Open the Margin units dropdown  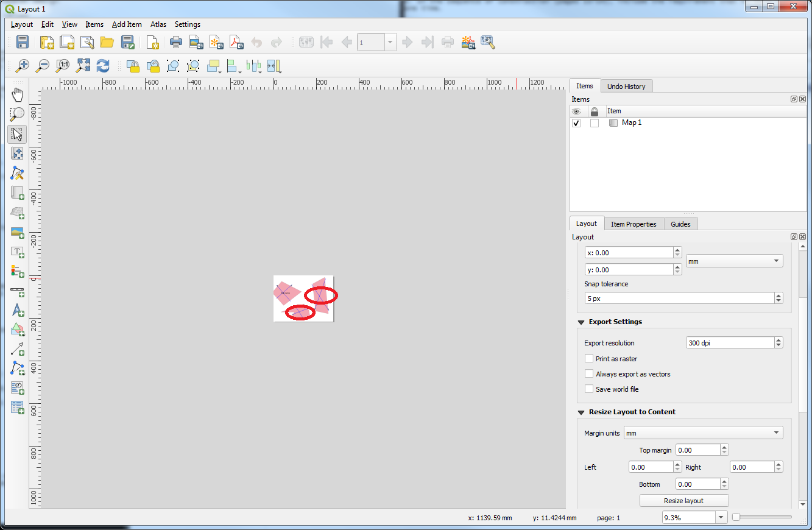(x=702, y=433)
